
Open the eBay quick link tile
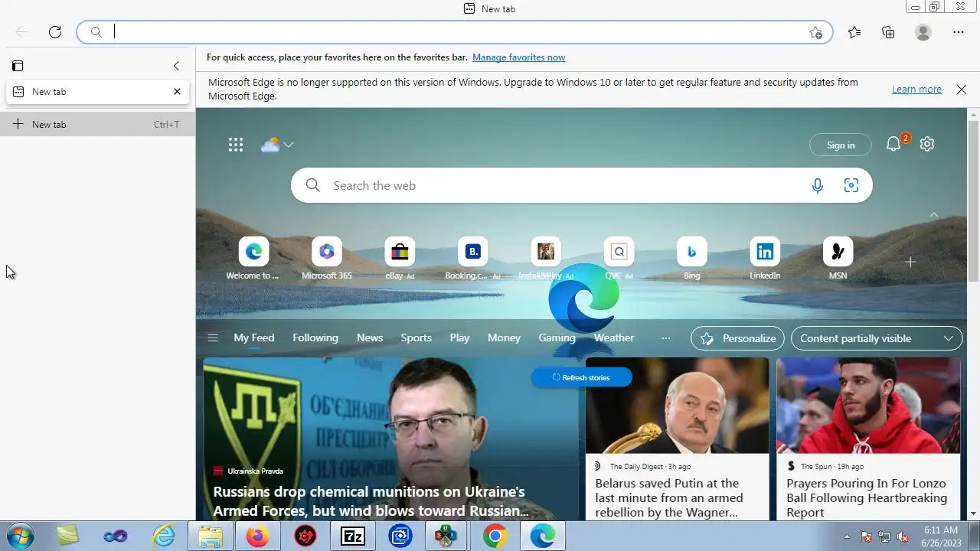coord(400,259)
